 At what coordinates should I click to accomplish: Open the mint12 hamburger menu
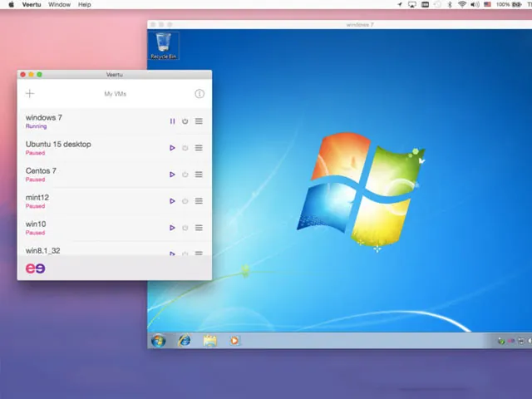(199, 201)
